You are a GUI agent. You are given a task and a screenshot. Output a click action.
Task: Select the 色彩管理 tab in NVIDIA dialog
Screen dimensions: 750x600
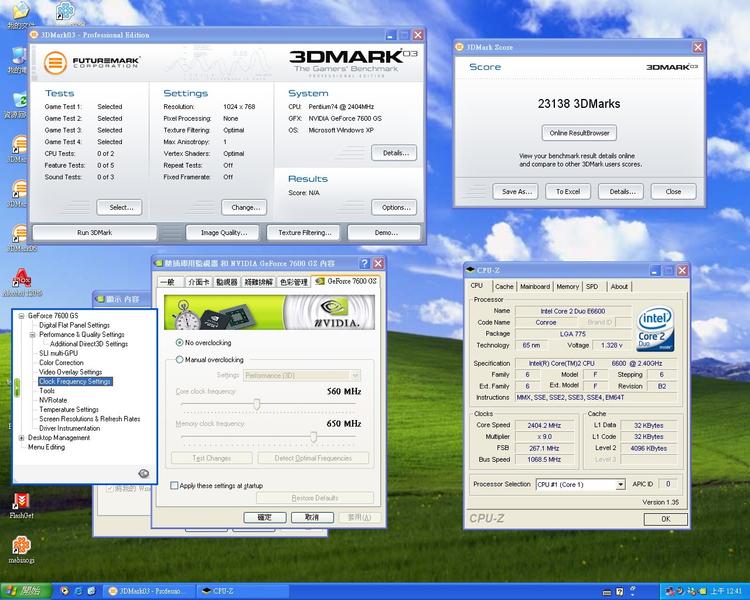coord(294,282)
